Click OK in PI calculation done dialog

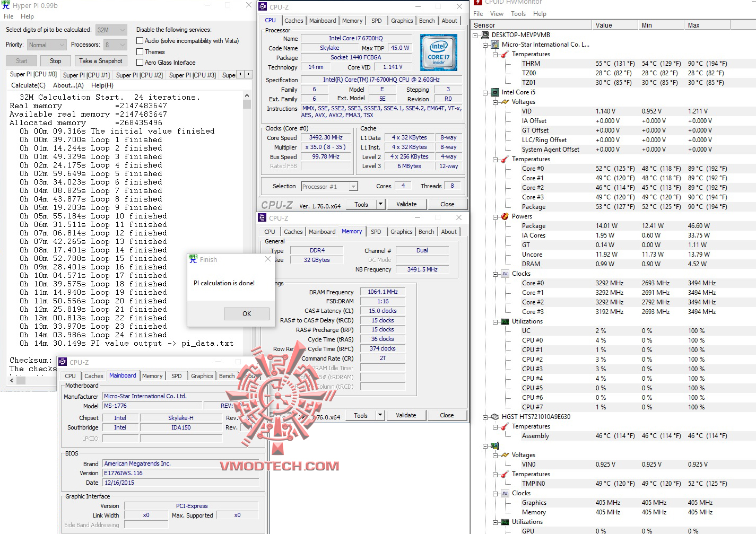(247, 314)
